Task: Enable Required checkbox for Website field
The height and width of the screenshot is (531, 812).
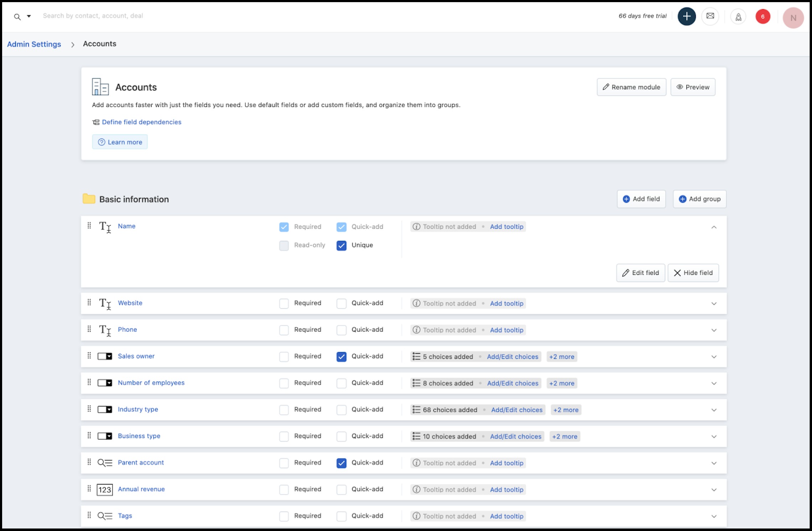Action: [x=284, y=303]
